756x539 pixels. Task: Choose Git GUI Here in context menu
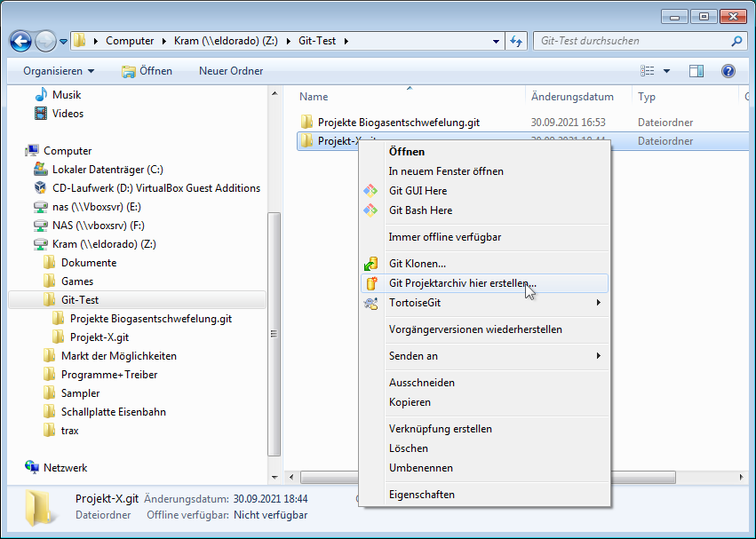484,191
